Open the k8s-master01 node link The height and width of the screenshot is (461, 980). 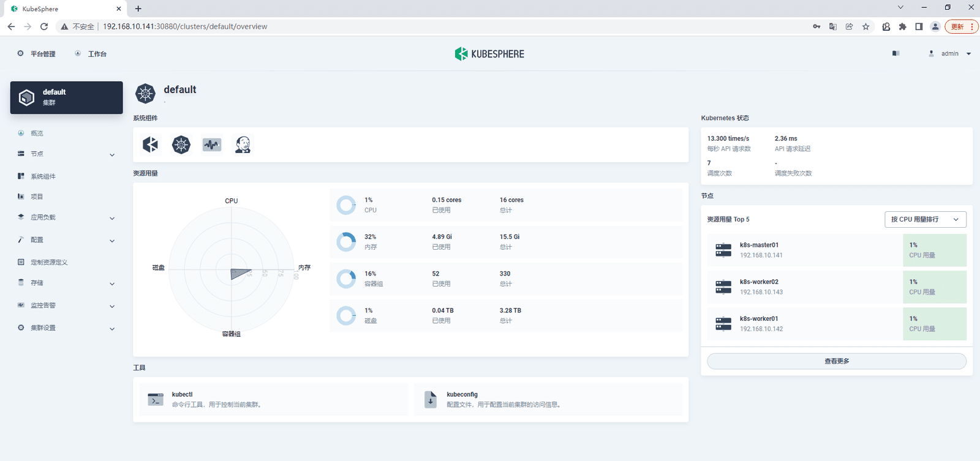pos(759,245)
